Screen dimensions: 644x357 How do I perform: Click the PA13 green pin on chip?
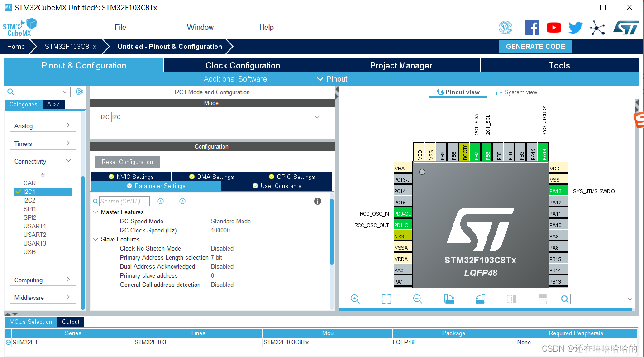point(558,191)
